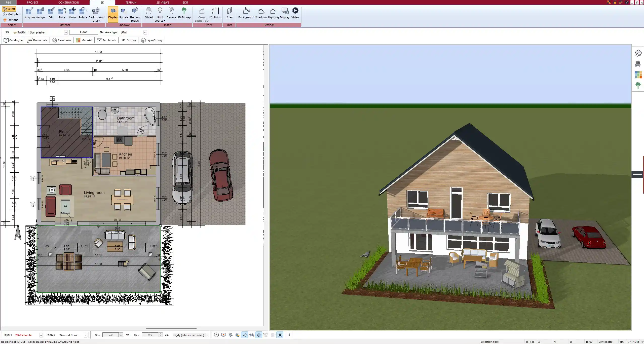Set the dx value input field

coord(111,335)
